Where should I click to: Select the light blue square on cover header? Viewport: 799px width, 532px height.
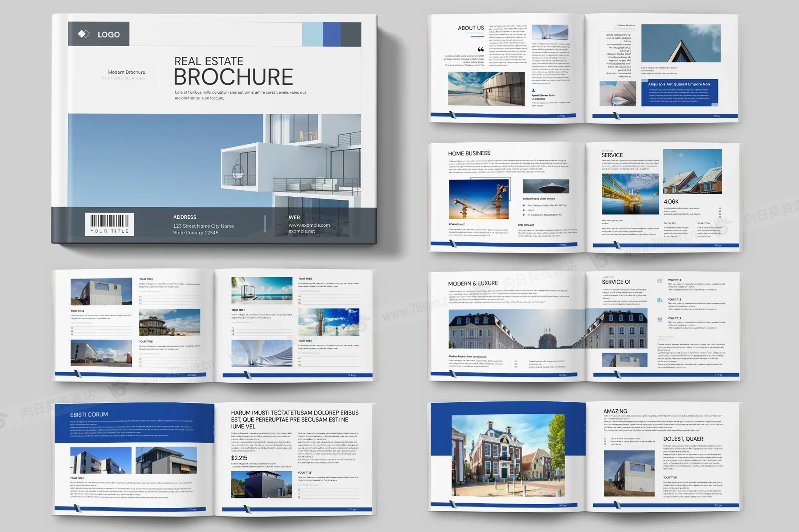pos(312,34)
